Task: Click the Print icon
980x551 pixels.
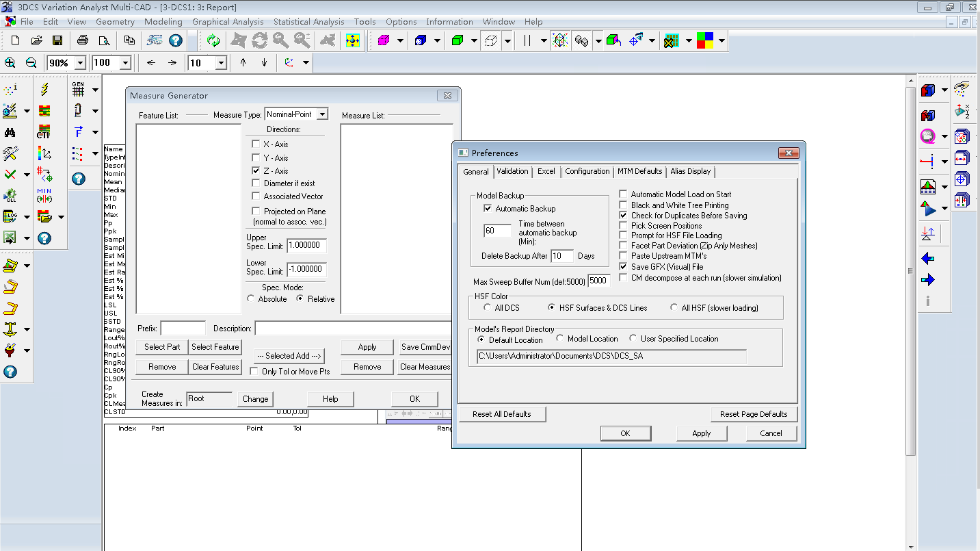Action: click(x=83, y=41)
